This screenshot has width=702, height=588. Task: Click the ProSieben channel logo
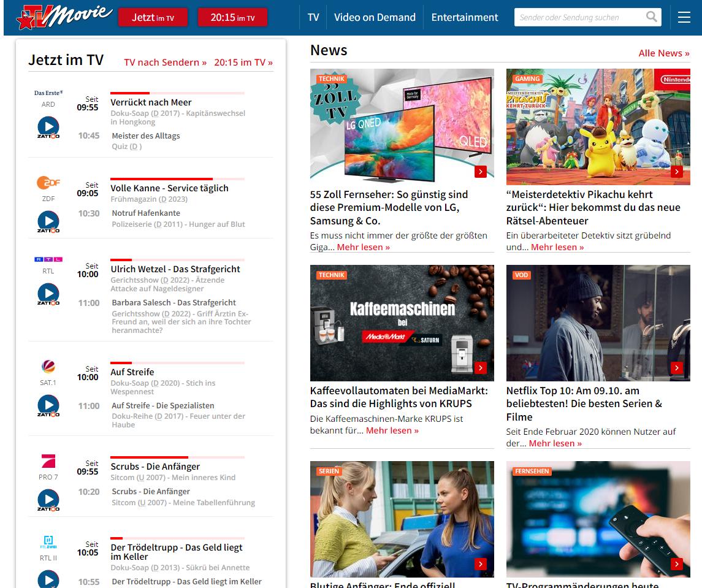tap(48, 461)
